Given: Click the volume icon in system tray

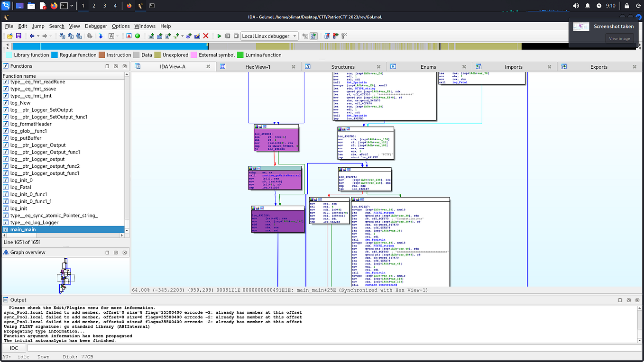Looking at the screenshot, I should click(576, 6).
